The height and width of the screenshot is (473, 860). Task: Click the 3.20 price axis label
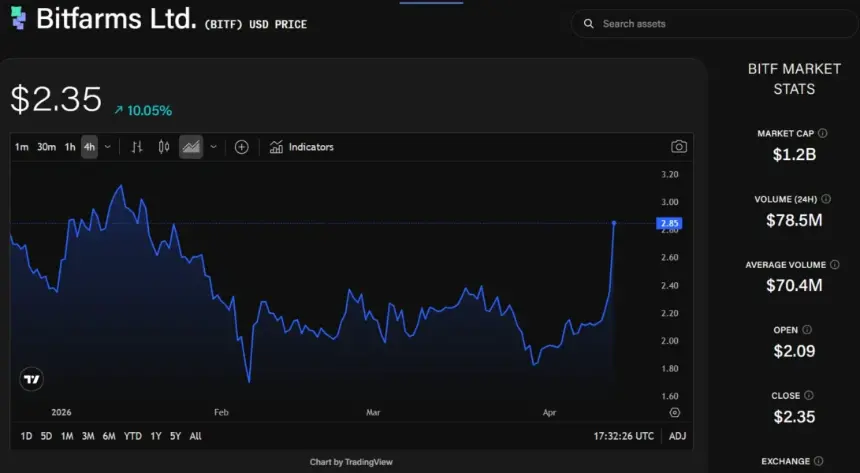tap(669, 174)
